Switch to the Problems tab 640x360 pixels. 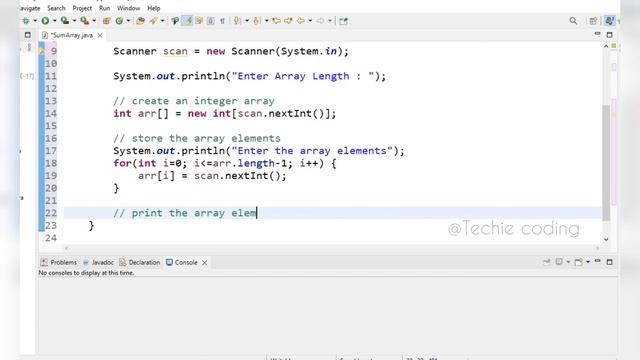point(59,262)
